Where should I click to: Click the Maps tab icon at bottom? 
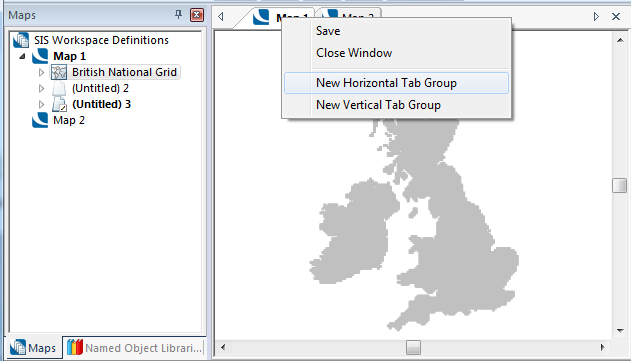[x=18, y=347]
